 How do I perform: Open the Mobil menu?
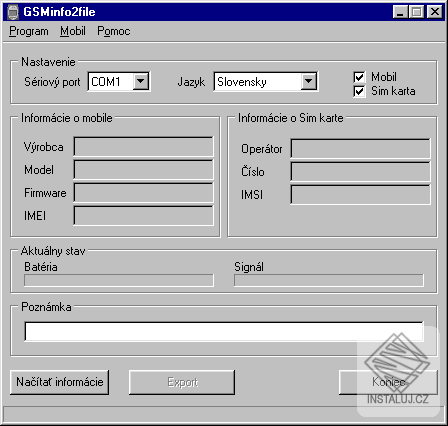coord(73,31)
